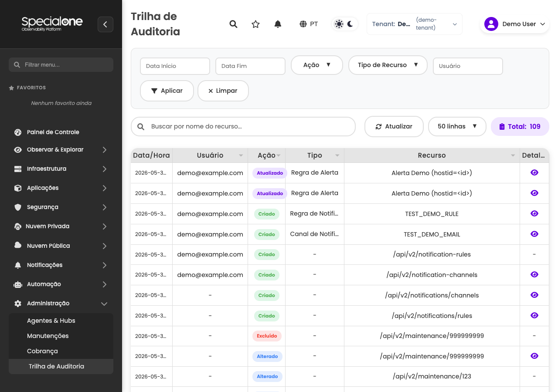
Task: Open the Tipo de Recurso dropdown
Action: coord(388,65)
